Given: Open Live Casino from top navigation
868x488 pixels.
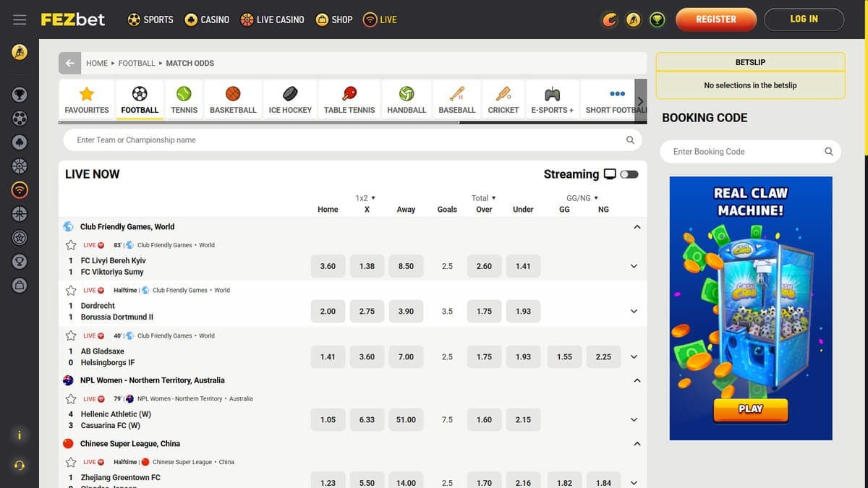Looking at the screenshot, I should click(x=273, y=20).
